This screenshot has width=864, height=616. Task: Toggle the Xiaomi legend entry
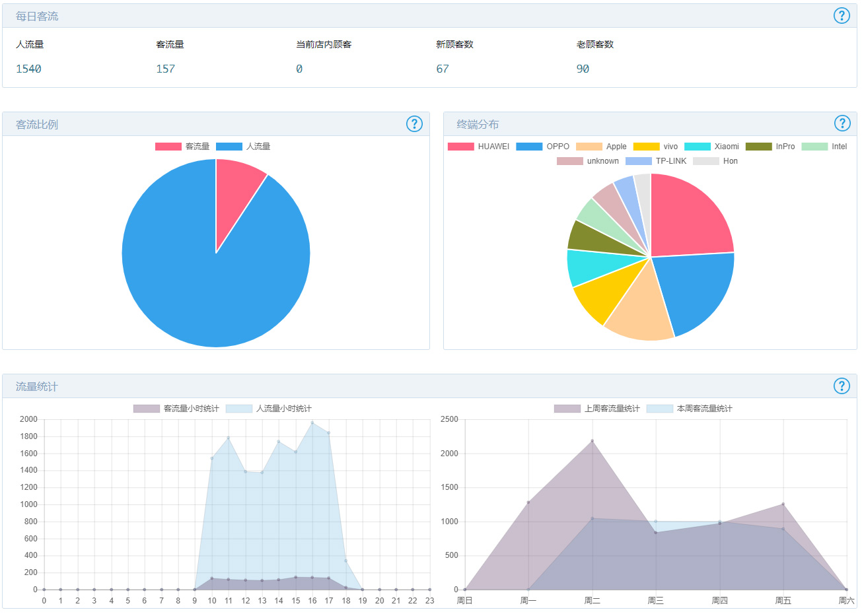click(712, 147)
